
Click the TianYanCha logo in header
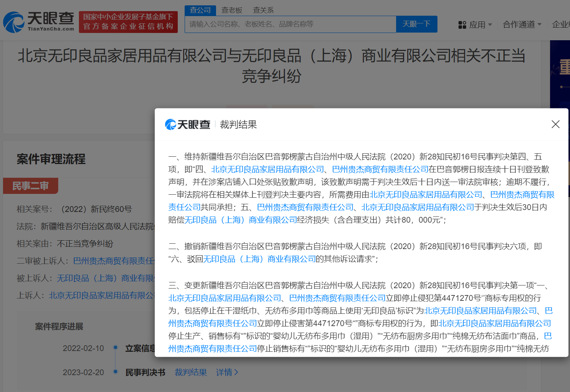click(x=39, y=22)
